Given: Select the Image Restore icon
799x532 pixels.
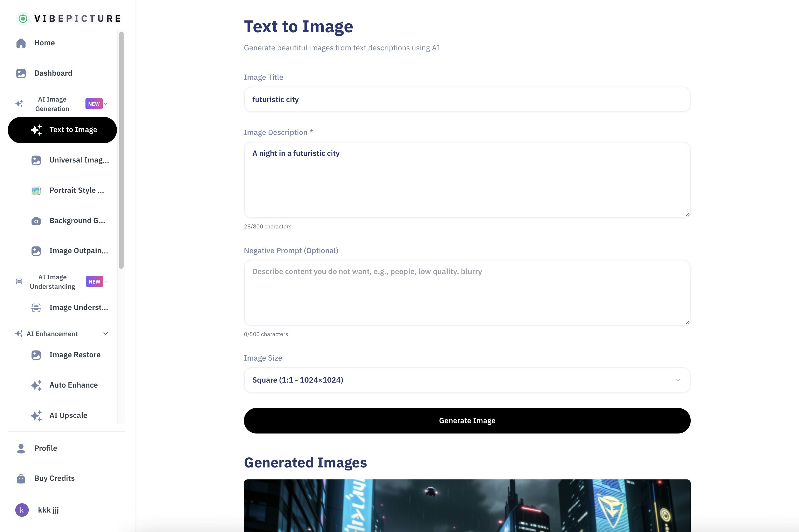Looking at the screenshot, I should point(36,354).
